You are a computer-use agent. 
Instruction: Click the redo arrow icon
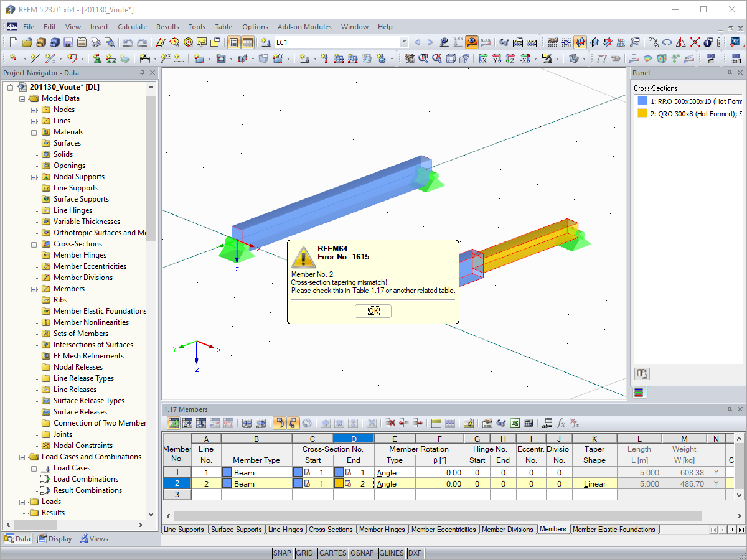click(x=142, y=42)
